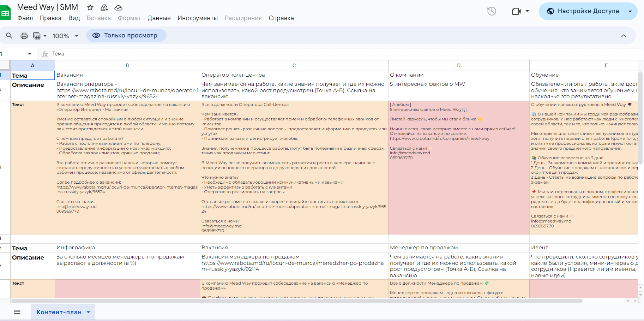Open the video call camera dropdown
The image size is (644, 321).
pos(520,11)
